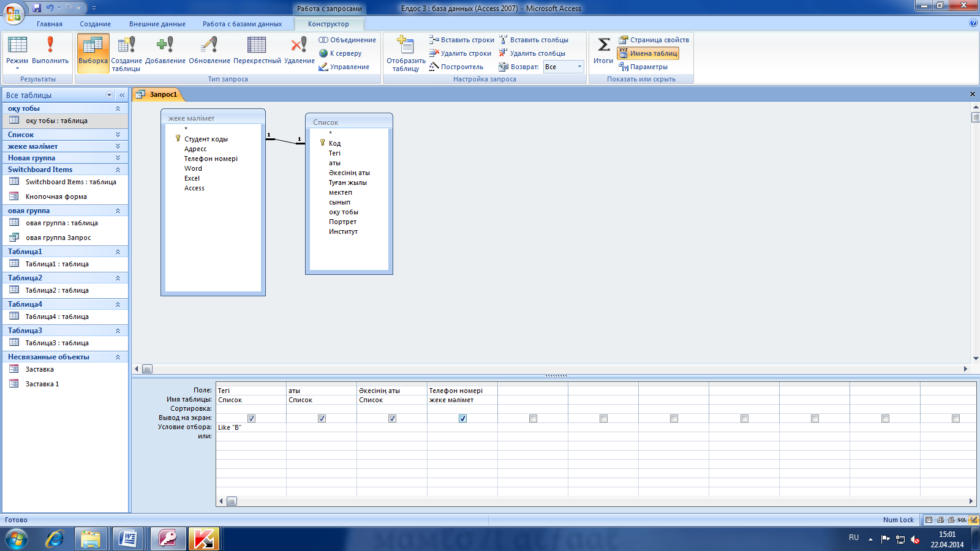Uncheck display checkbox for Әкесінің аты column
The width and height of the screenshot is (980, 551).
coord(392,418)
